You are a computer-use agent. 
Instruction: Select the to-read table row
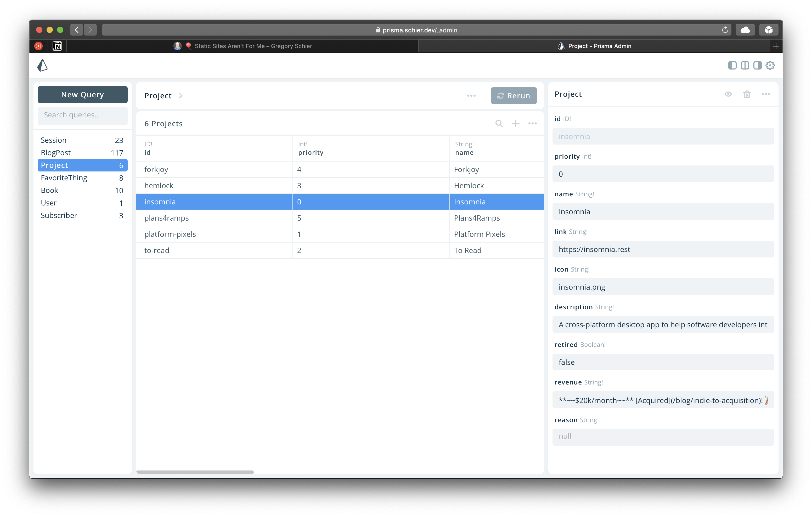click(340, 250)
